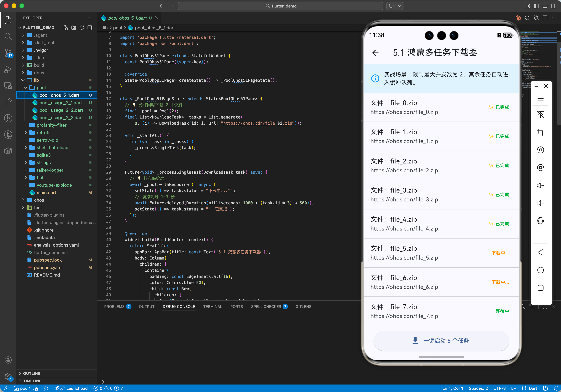This screenshot has height=392, width=561.
Task: Click the emulator screenshot crop icon
Action: (x=540, y=132)
